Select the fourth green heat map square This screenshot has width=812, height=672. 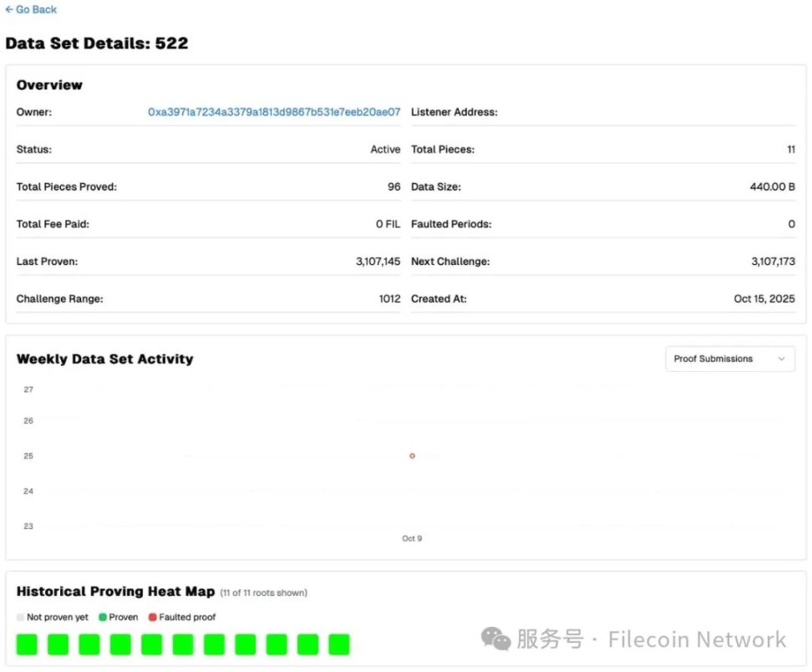(x=120, y=644)
